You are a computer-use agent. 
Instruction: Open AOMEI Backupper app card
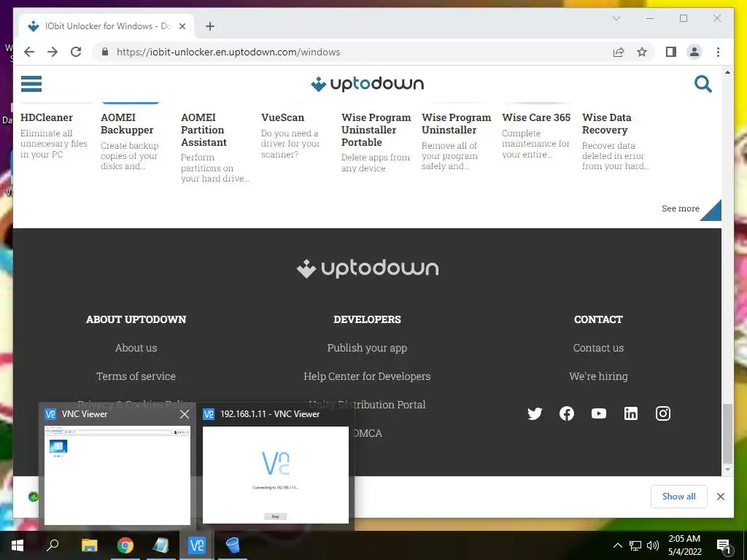point(130,141)
